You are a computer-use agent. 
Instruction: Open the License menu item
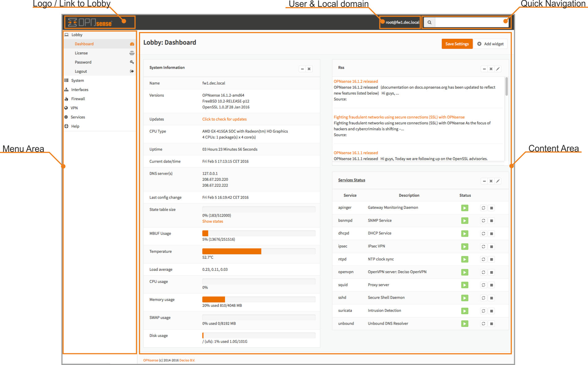click(100, 53)
